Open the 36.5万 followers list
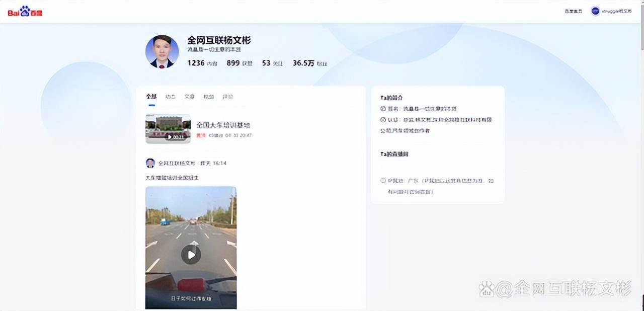 [x=310, y=63]
